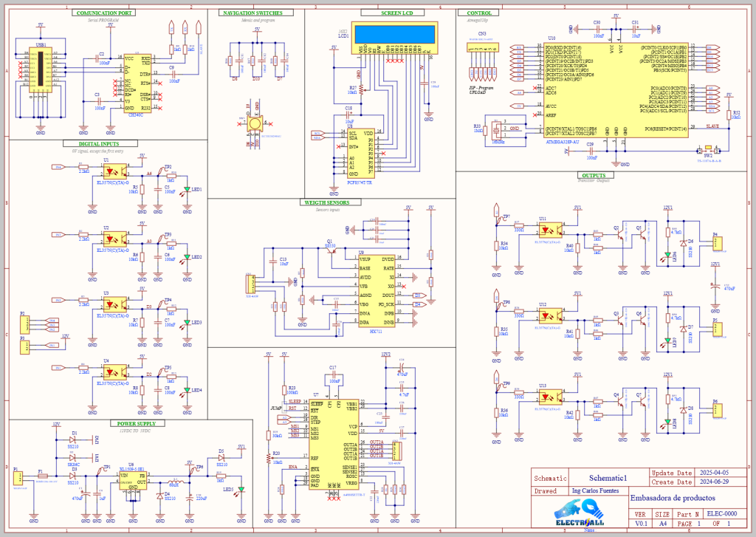Click the P4 output connector symbol
The height and width of the screenshot is (537, 756).
point(716,243)
